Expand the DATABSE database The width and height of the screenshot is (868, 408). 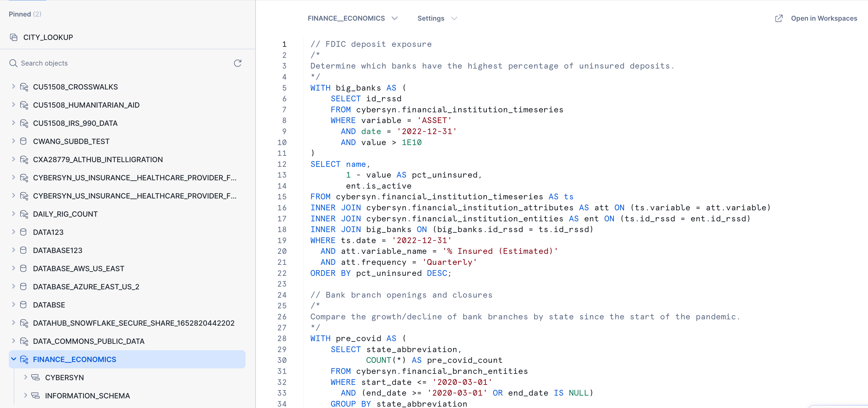(13, 304)
